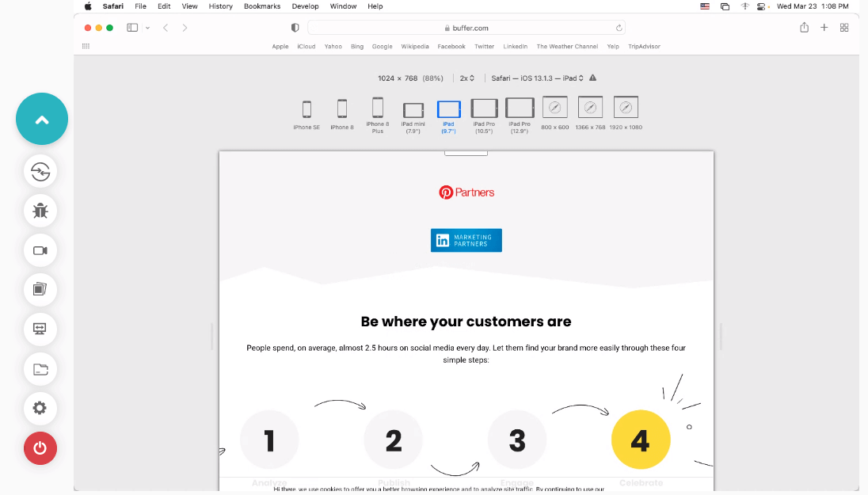Click the Pinterest Partners logo
Viewport: 868px width, 495px height.
(466, 192)
